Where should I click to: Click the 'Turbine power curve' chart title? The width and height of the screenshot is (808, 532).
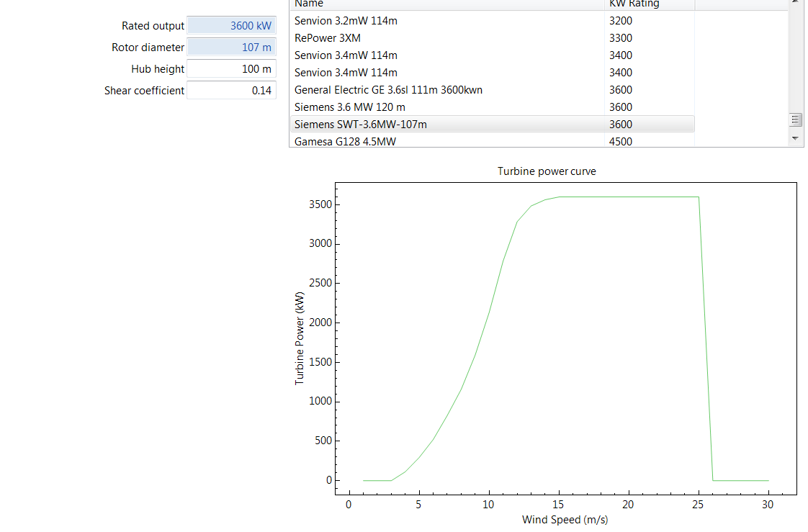pyautogui.click(x=547, y=171)
